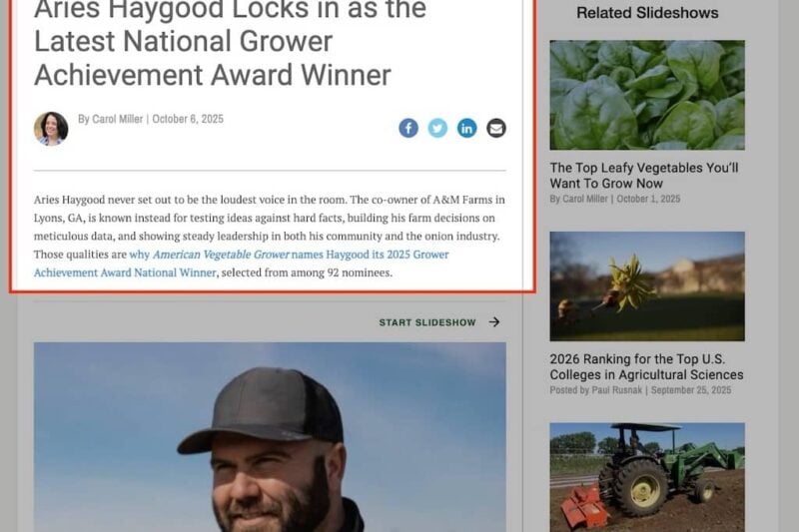The width and height of the screenshot is (799, 532).
Task: Open the flower field slideshow thumbnail
Action: (x=647, y=286)
